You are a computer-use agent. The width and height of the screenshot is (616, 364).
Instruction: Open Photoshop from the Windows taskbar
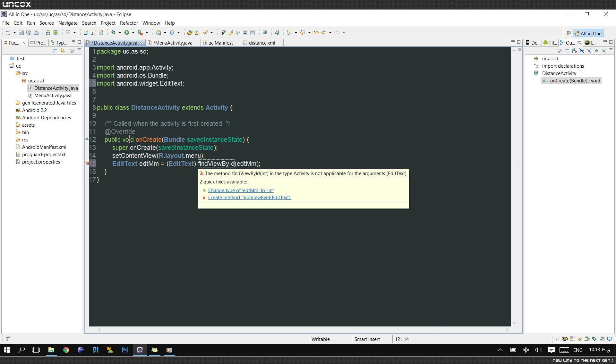(125, 350)
